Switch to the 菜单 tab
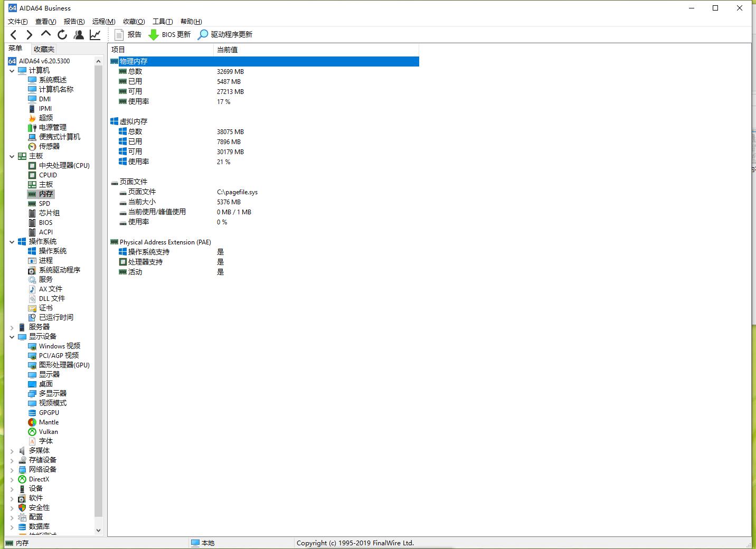This screenshot has height=549, width=756. click(15, 49)
